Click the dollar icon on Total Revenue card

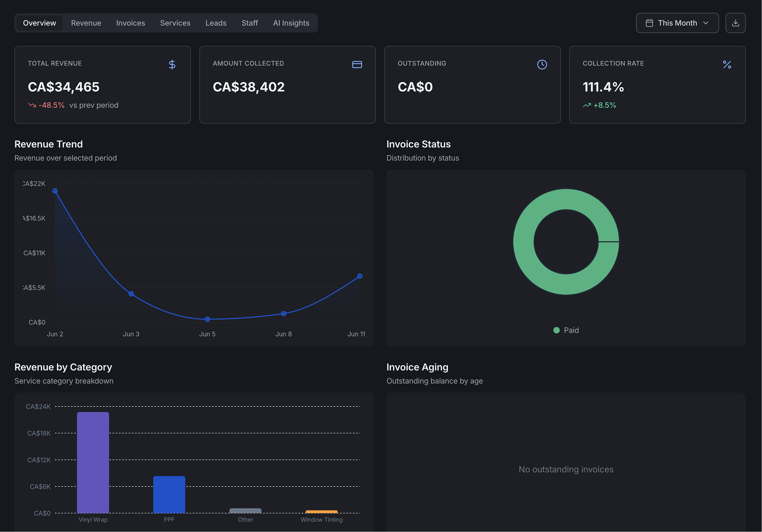pyautogui.click(x=172, y=64)
